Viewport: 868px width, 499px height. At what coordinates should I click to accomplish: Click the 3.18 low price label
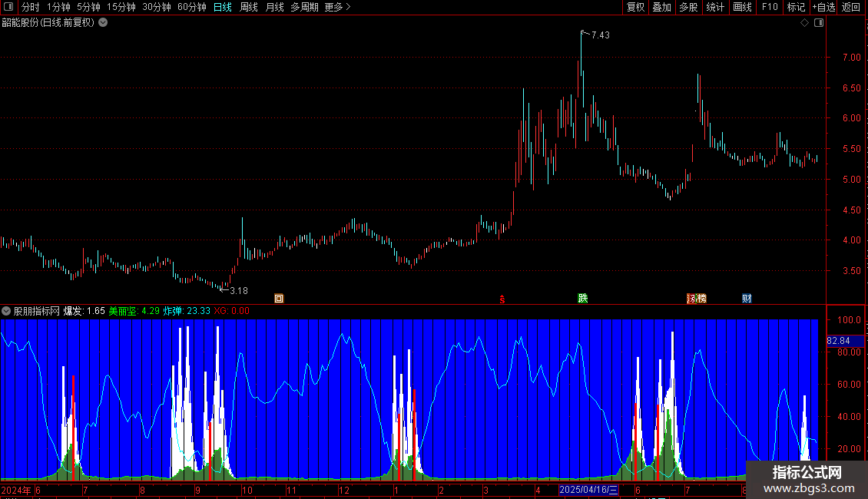coord(239,291)
